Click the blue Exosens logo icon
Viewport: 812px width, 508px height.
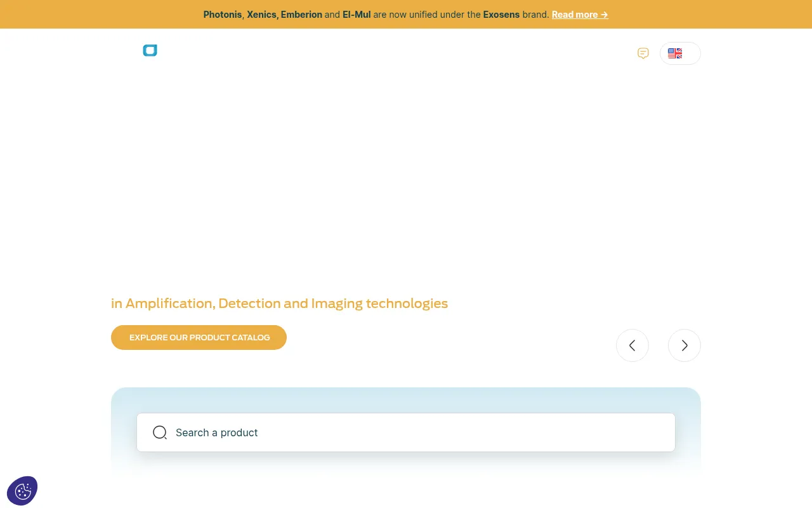click(150, 51)
